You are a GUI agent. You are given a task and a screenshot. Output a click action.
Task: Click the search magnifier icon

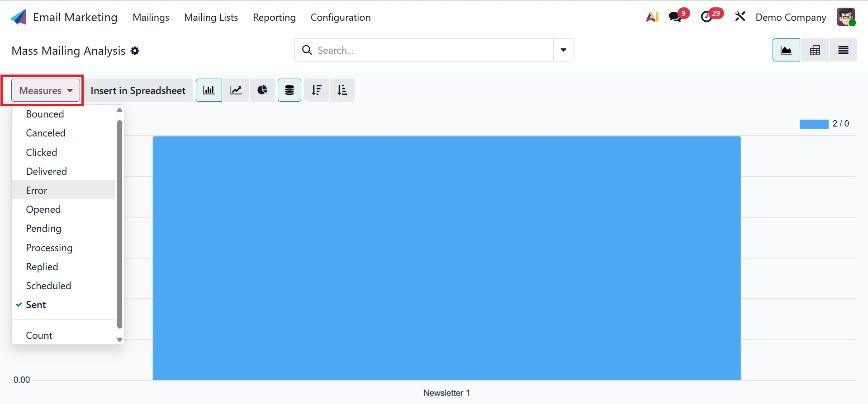point(307,50)
